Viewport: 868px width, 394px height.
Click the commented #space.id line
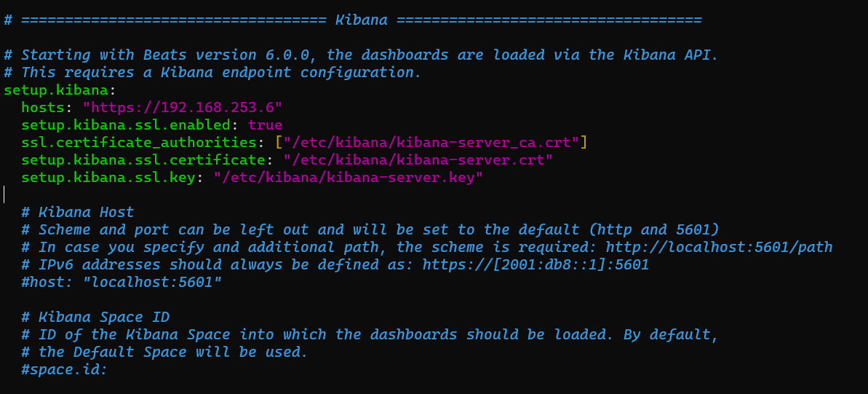64,369
